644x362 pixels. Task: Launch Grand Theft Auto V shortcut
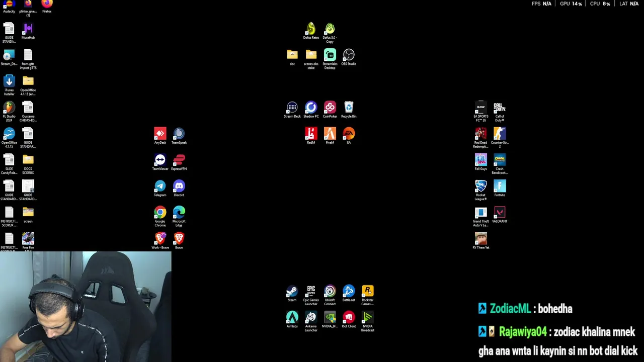pyautogui.click(x=481, y=216)
